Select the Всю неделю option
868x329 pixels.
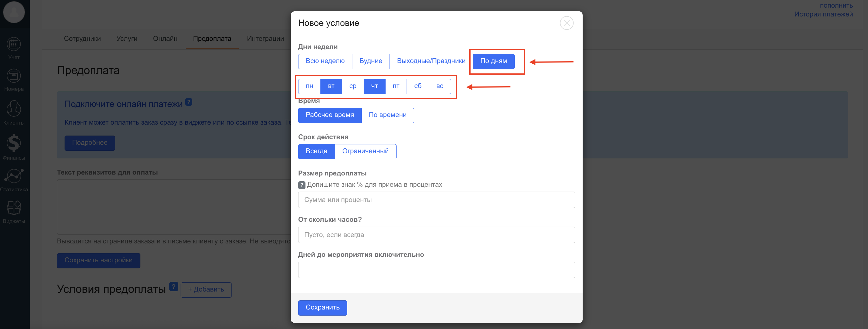pyautogui.click(x=325, y=61)
